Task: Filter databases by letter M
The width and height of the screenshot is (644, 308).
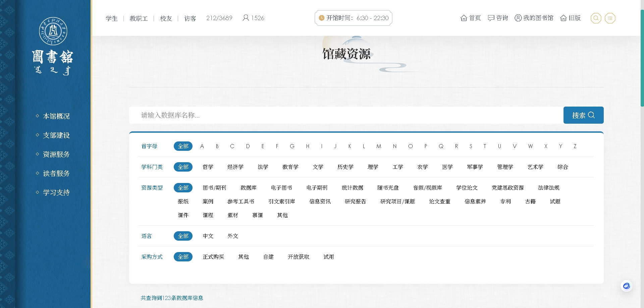Action: (379, 146)
